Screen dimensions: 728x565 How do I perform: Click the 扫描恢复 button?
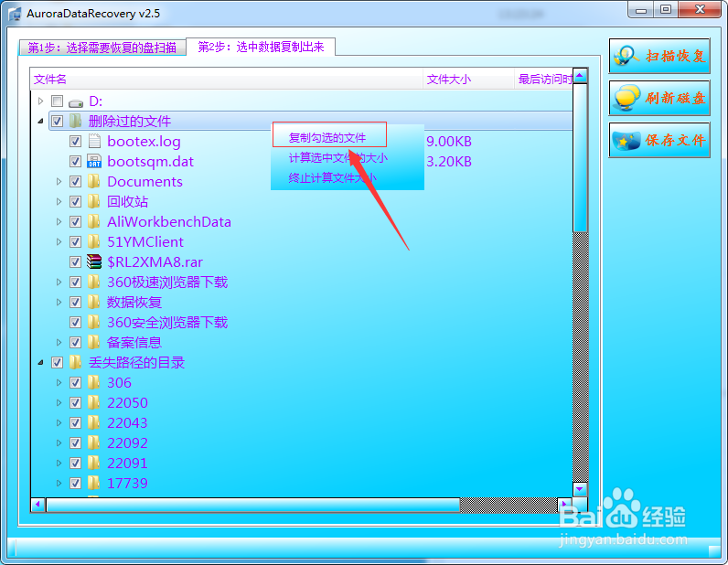pyautogui.click(x=659, y=56)
